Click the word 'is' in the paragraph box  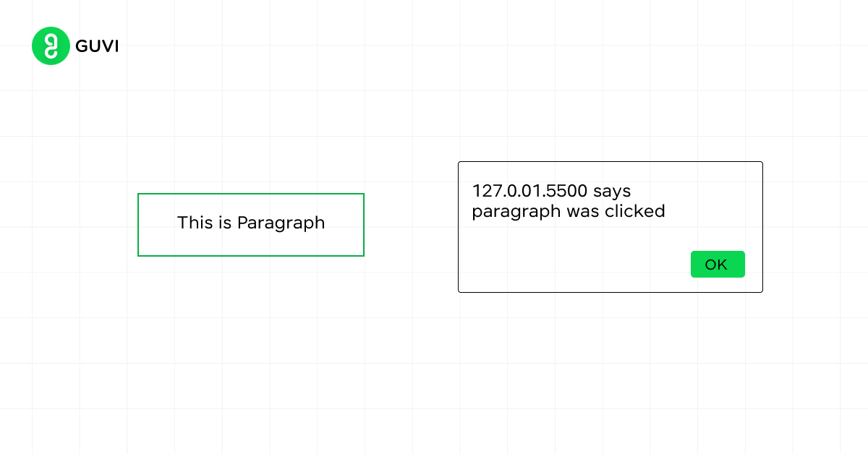click(x=225, y=223)
